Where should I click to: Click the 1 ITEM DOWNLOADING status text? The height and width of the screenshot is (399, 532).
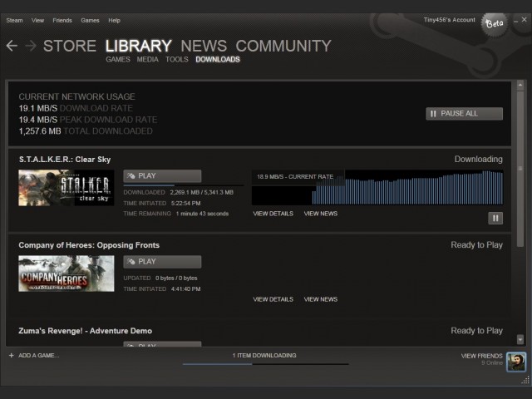(264, 355)
